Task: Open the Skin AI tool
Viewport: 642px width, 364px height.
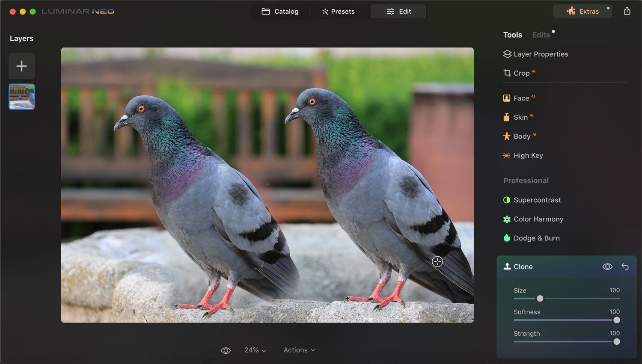Action: point(520,117)
